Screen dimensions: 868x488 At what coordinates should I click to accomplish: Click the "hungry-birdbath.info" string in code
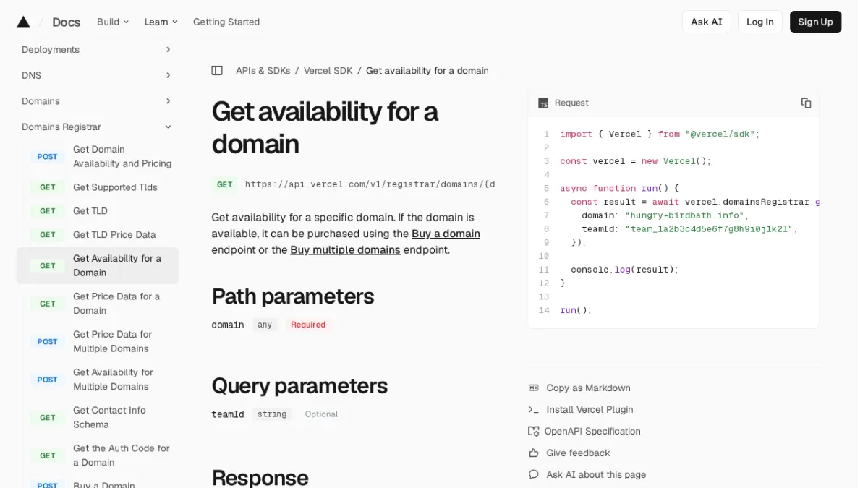(x=684, y=215)
